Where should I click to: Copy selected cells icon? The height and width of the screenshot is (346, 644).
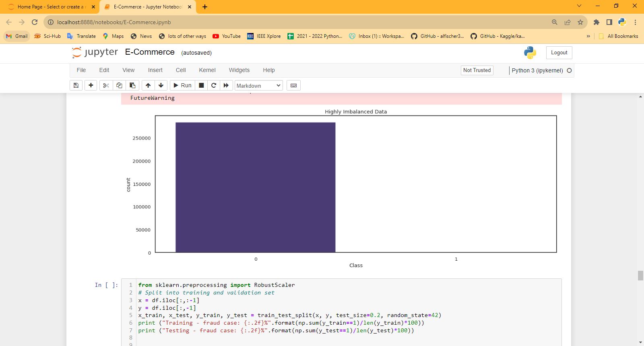(119, 85)
